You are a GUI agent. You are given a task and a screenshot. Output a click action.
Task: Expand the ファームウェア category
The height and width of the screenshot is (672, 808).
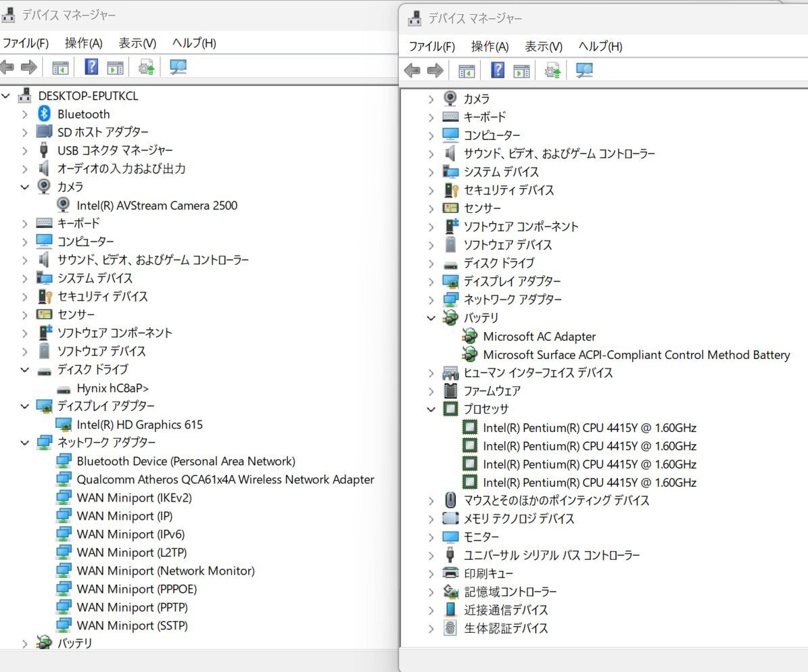(431, 391)
